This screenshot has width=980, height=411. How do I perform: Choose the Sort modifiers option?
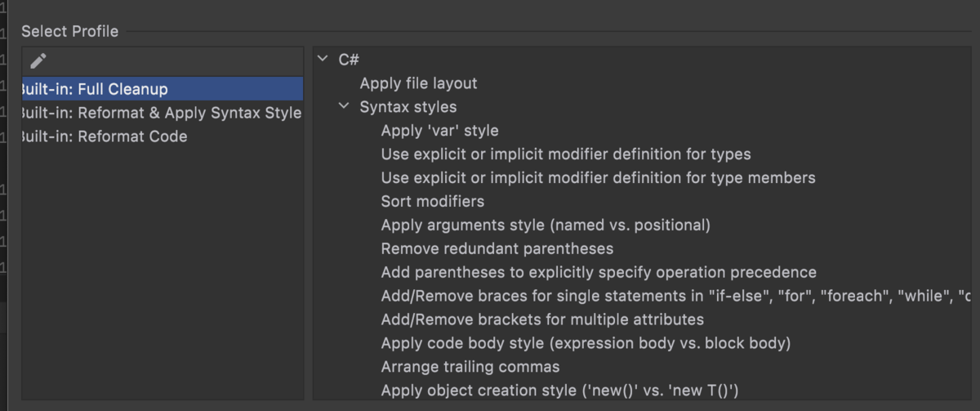(x=432, y=201)
